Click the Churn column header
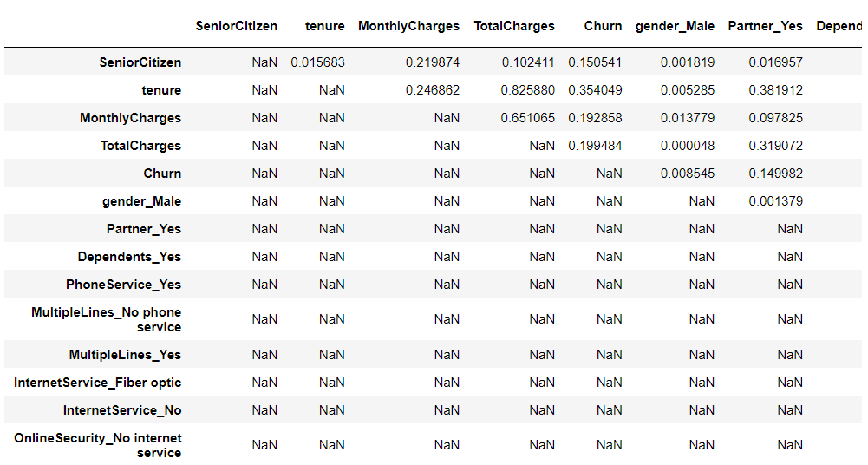 click(x=603, y=26)
